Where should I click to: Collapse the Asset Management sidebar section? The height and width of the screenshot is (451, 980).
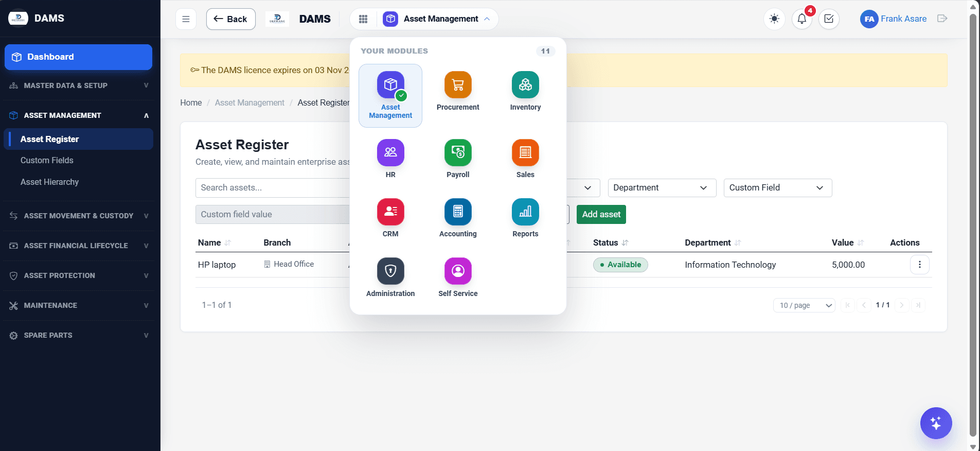click(x=79, y=115)
